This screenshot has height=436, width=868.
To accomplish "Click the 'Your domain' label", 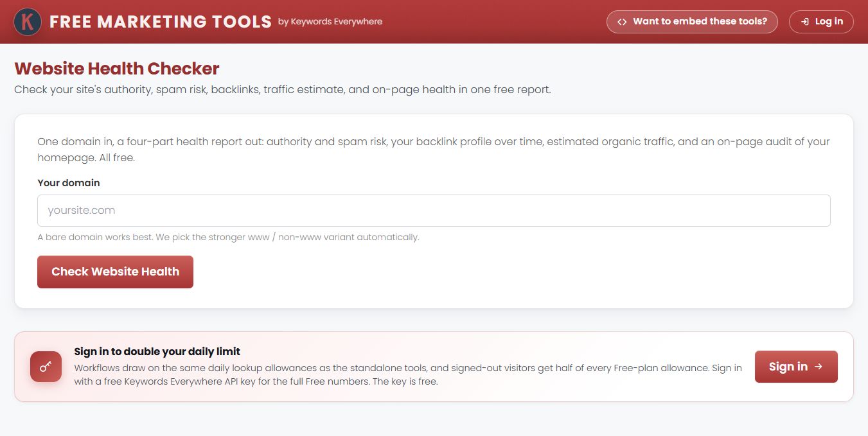I will coord(69,183).
